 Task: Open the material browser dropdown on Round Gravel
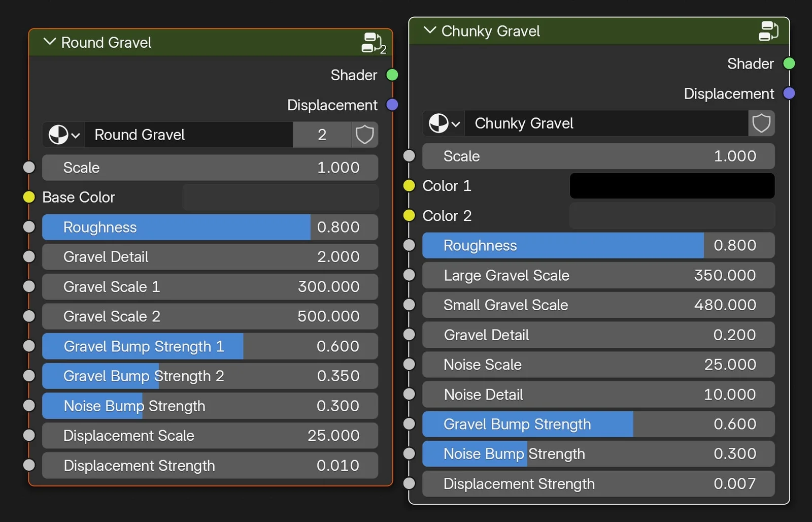[x=76, y=135]
